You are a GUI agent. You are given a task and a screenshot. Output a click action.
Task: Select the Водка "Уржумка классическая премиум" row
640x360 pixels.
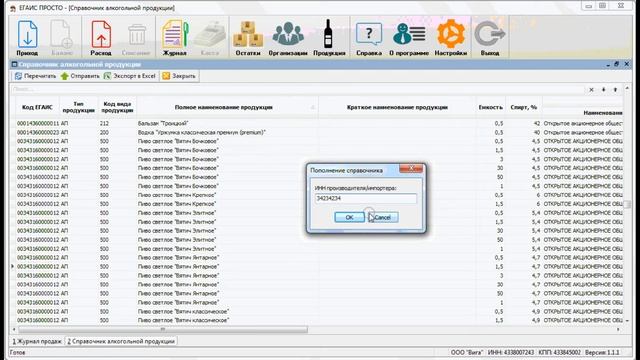pos(319,132)
